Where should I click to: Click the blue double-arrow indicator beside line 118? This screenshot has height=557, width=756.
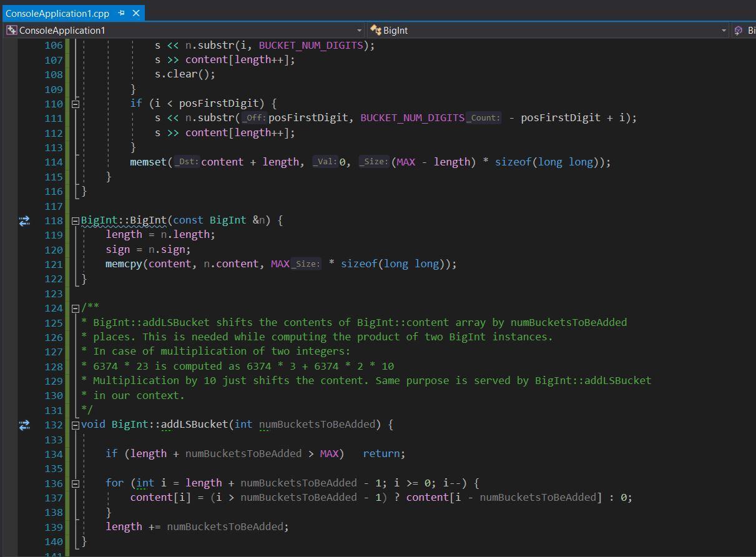point(24,220)
